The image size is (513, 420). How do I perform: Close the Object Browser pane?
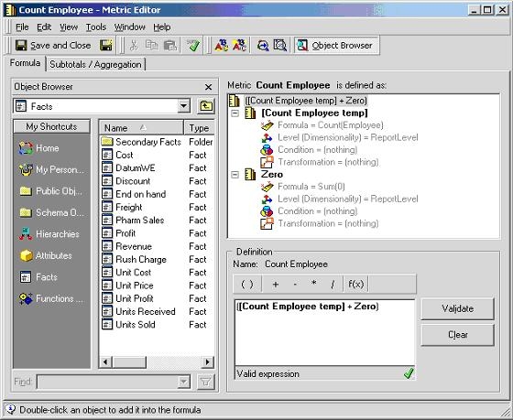click(209, 87)
